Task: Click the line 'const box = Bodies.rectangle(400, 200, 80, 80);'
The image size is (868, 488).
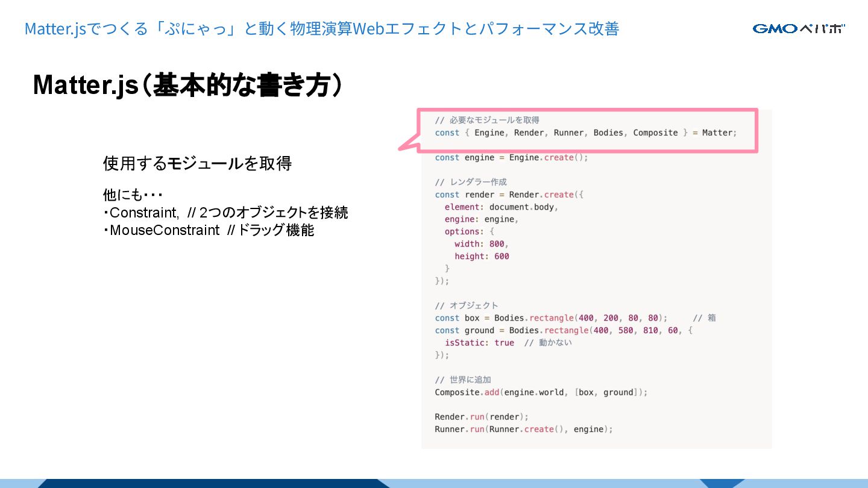Action: tap(551, 318)
